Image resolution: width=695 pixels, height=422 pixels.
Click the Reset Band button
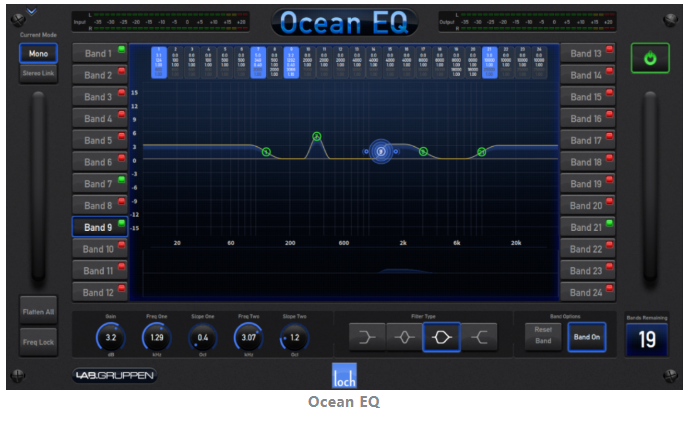click(x=544, y=338)
